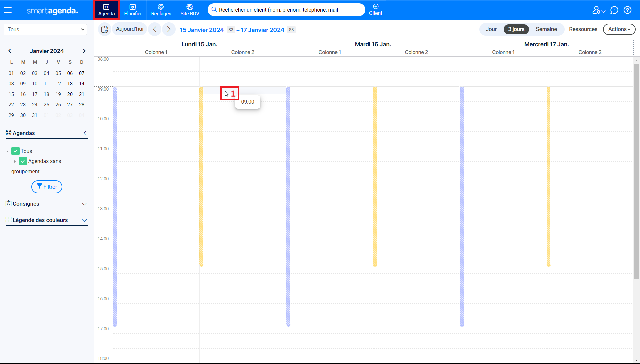Click scrollbar down arrow
The height and width of the screenshot is (364, 640).
[636, 360]
